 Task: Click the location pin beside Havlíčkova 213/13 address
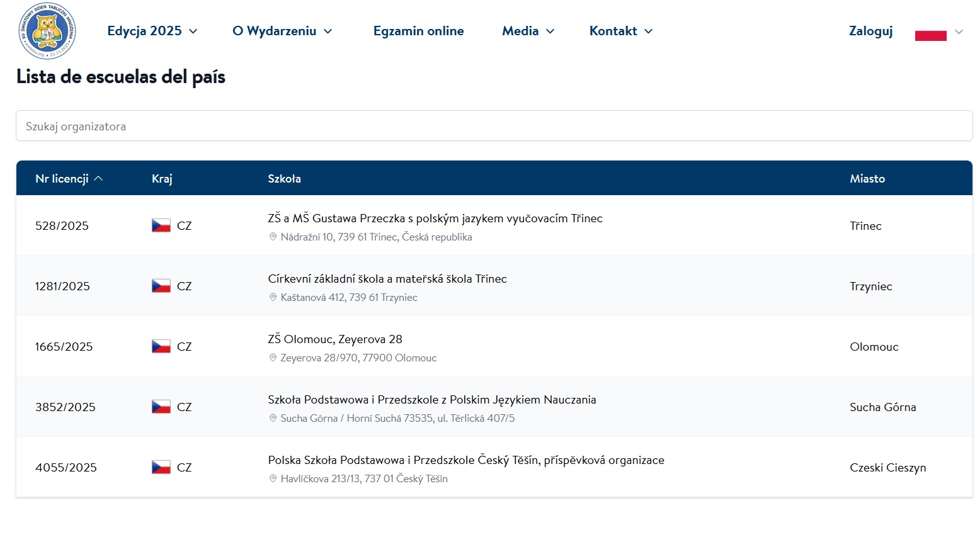click(x=273, y=479)
